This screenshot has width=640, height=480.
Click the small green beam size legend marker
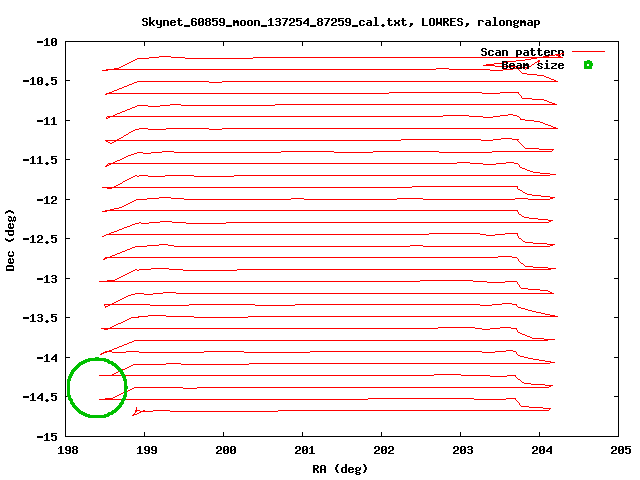click(x=588, y=64)
